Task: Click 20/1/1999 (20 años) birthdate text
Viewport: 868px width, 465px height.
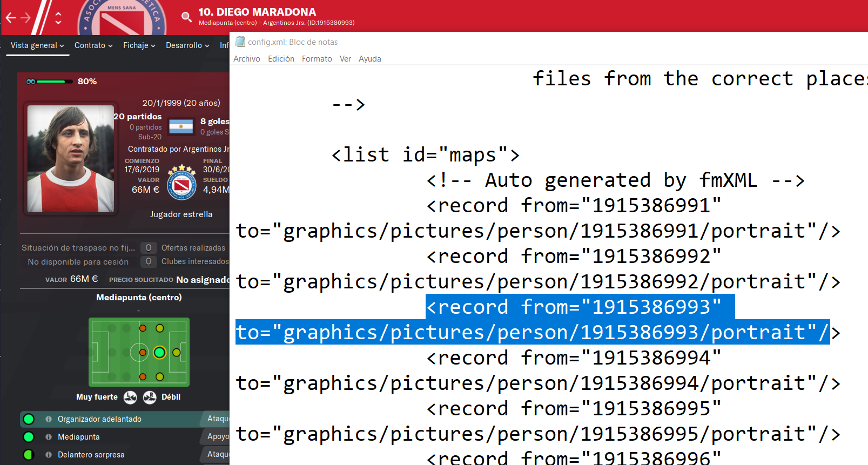Action: (x=181, y=103)
